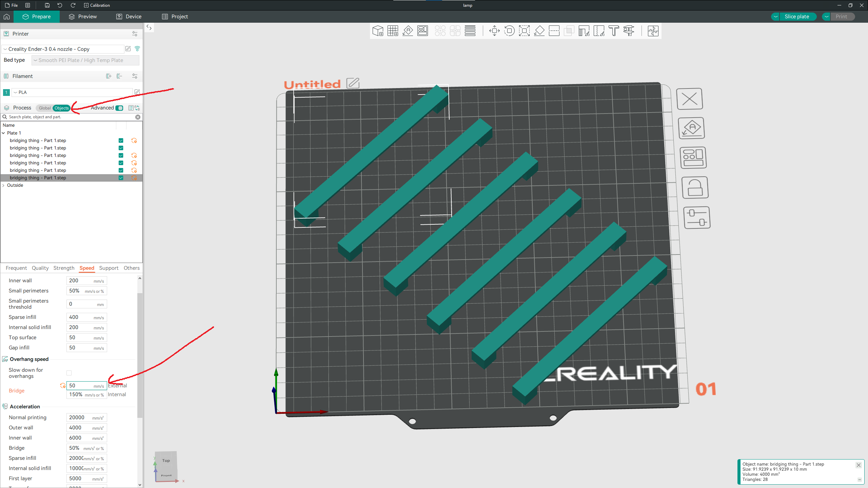Open the Calibration menu
The image size is (868, 488).
(97, 5)
